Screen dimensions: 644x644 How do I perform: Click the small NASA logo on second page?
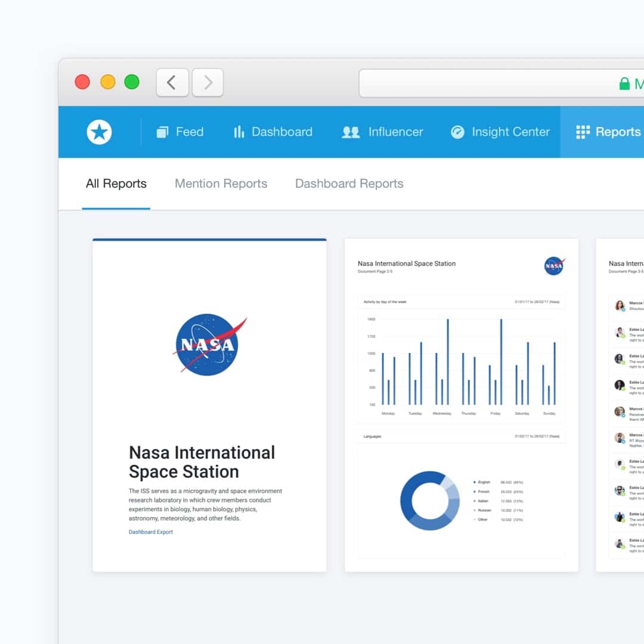pos(555,266)
